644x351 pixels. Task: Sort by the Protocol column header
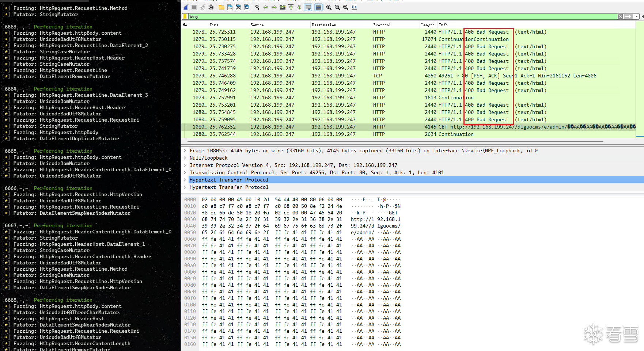coord(396,25)
